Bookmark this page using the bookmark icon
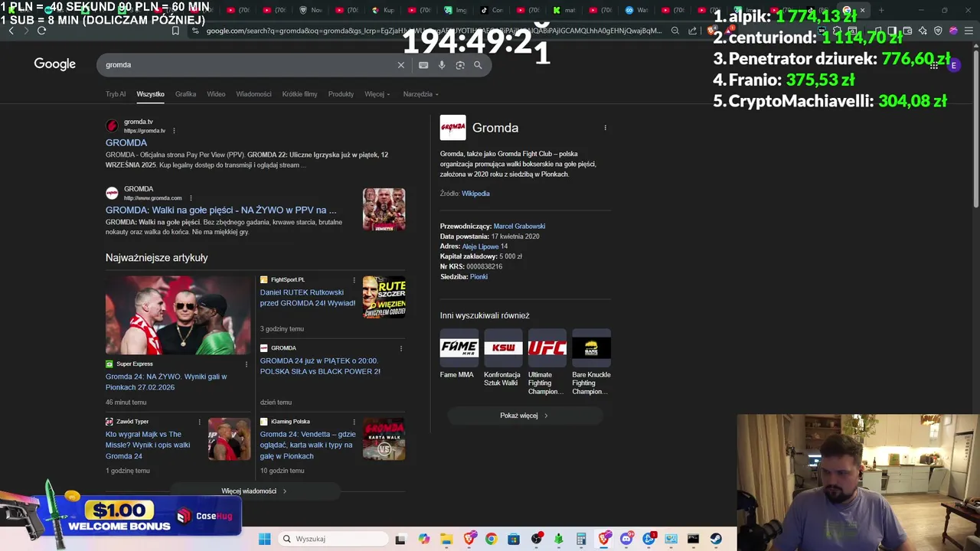The height and width of the screenshot is (551, 980). point(175,31)
